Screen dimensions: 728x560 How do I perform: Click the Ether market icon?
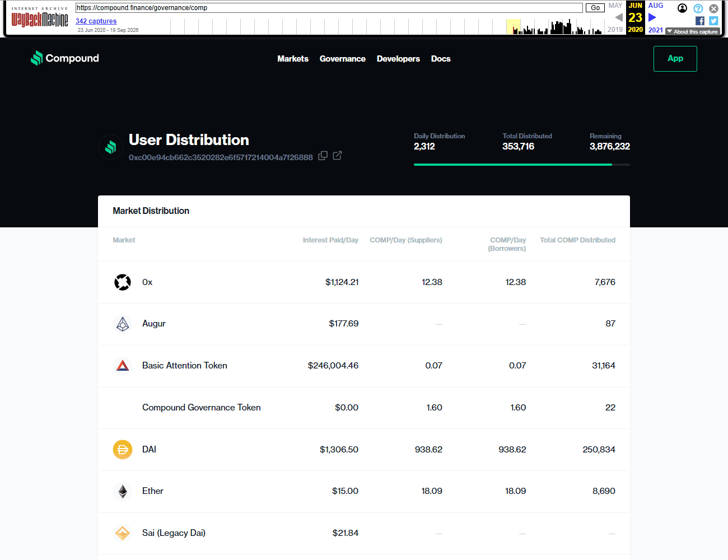[x=123, y=491]
